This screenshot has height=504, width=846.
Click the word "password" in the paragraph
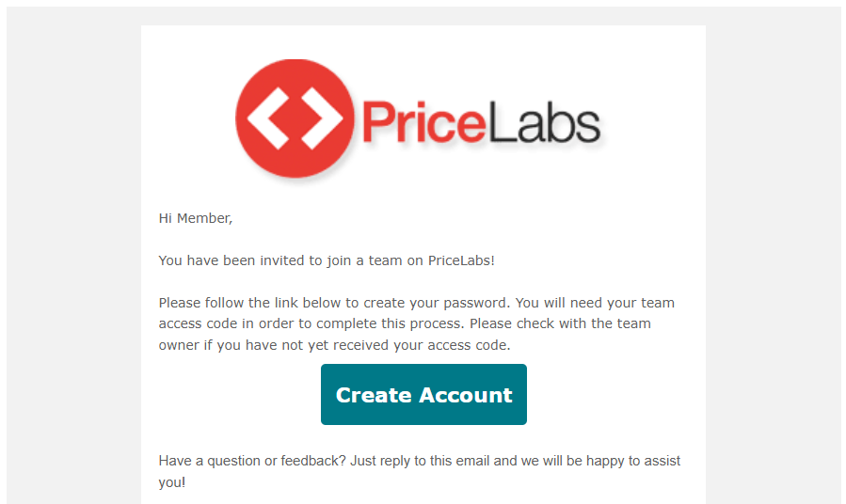[475, 304]
